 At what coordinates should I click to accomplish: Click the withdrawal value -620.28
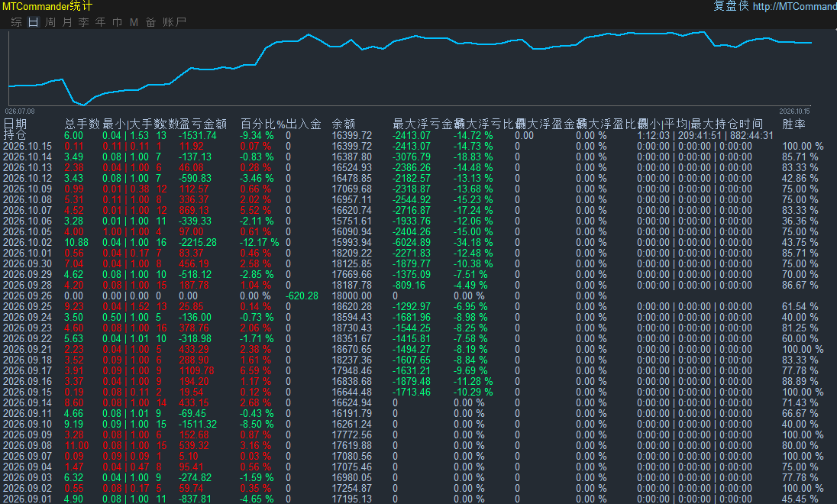click(302, 296)
